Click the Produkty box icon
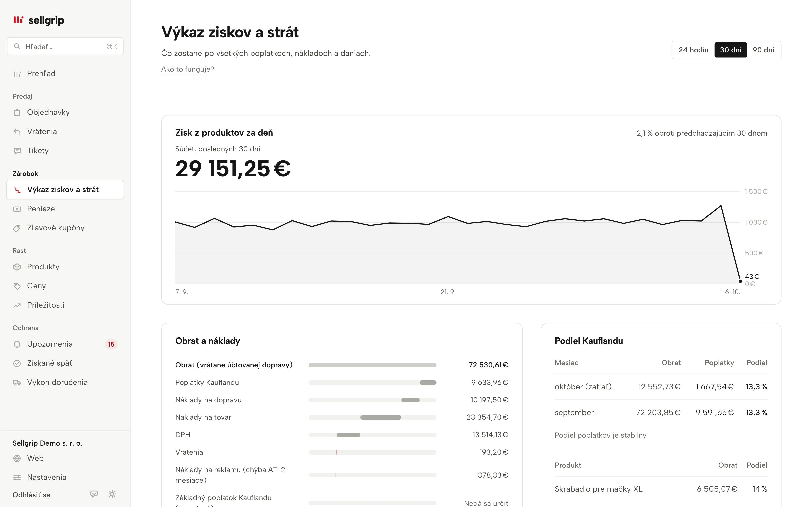812x507 pixels. pyautogui.click(x=17, y=267)
